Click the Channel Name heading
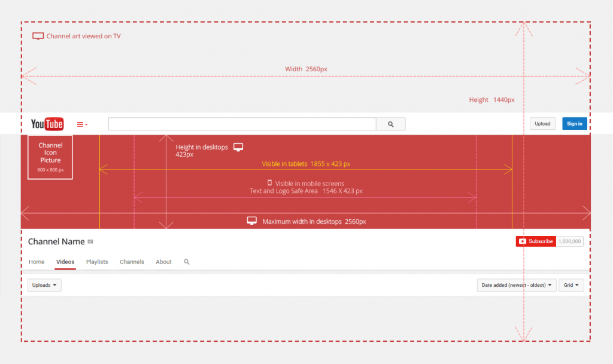 (x=56, y=242)
